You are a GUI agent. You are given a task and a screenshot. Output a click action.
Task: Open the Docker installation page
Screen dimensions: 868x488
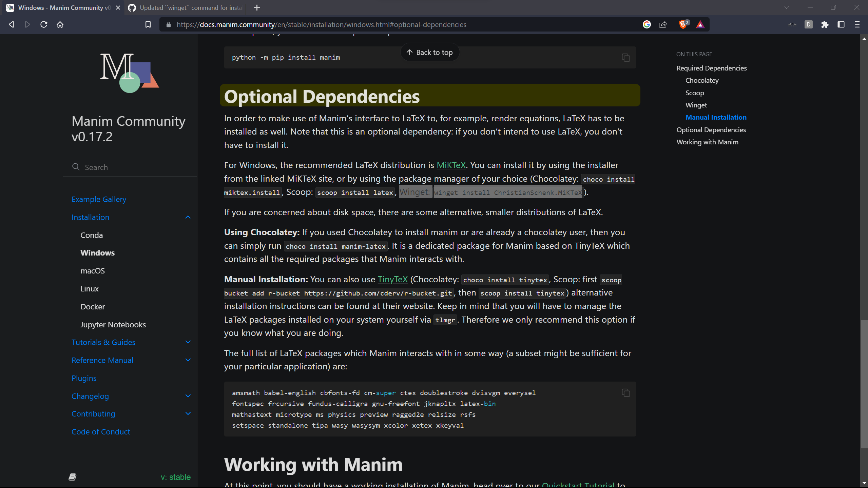[93, 307]
